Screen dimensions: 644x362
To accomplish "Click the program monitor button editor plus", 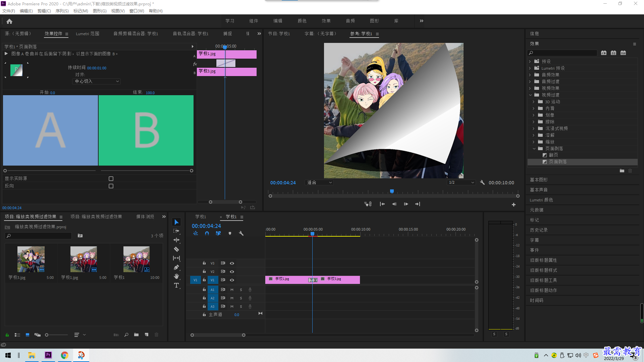I will coord(514,204).
